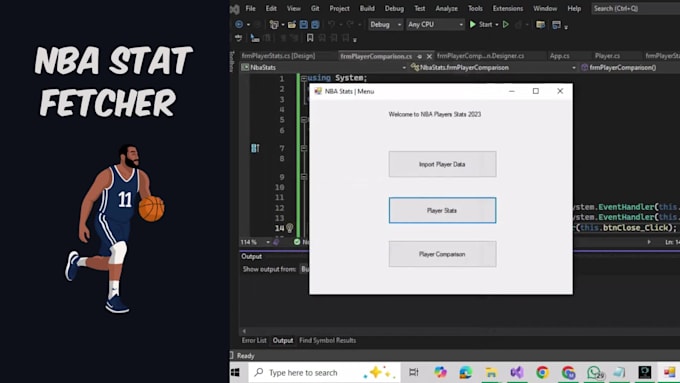
Task: Close the frmPlayerComparison.cs tab
Action: (x=429, y=56)
